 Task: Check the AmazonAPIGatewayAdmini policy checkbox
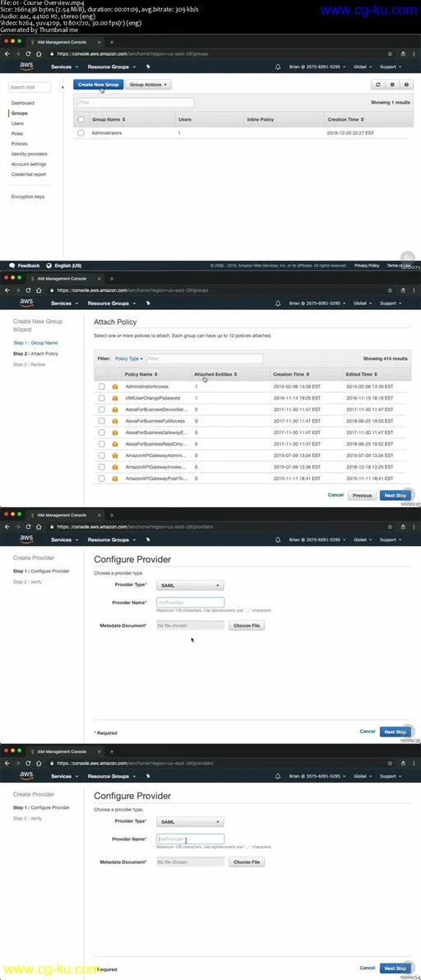coord(101,455)
